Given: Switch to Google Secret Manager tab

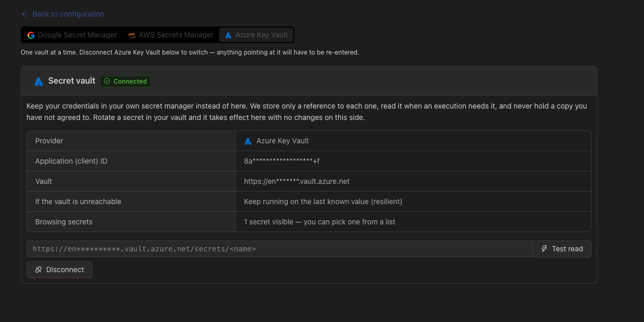Looking at the screenshot, I should coord(72,35).
